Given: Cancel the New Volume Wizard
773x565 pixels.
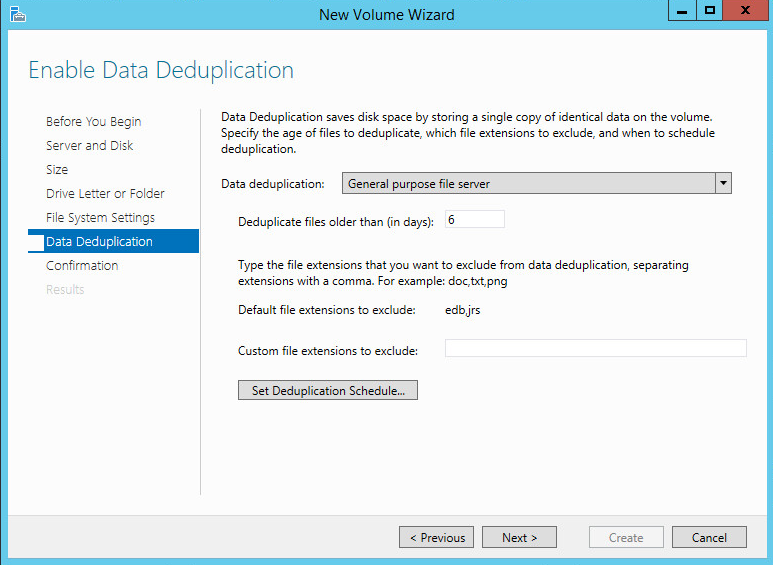Looking at the screenshot, I should (x=709, y=537).
